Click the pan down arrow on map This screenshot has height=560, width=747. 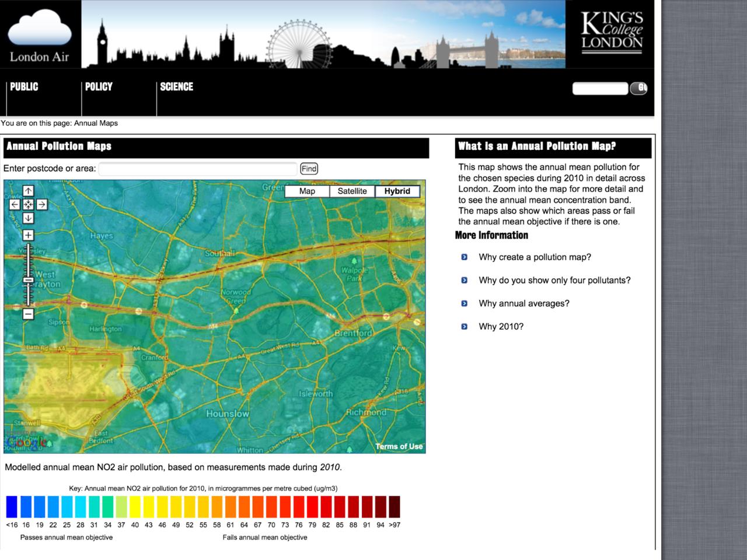pos(28,218)
